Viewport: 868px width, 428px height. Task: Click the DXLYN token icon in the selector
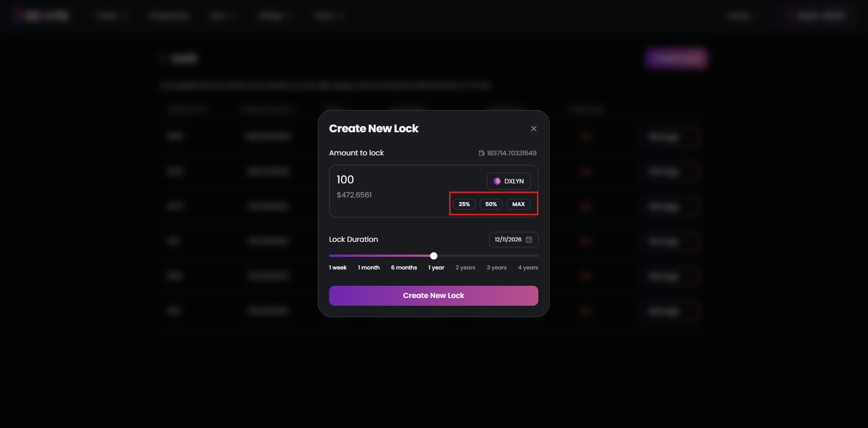(497, 181)
